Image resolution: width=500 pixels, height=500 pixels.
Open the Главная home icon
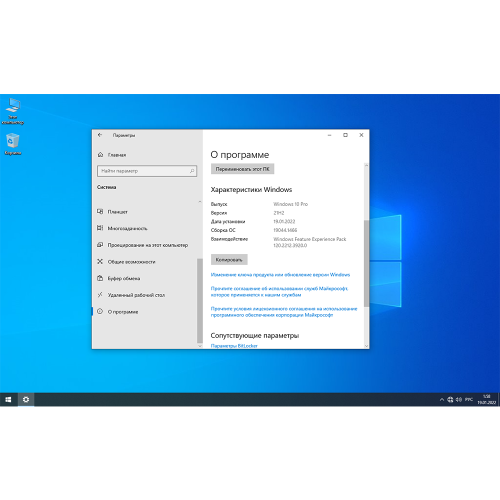(100, 155)
